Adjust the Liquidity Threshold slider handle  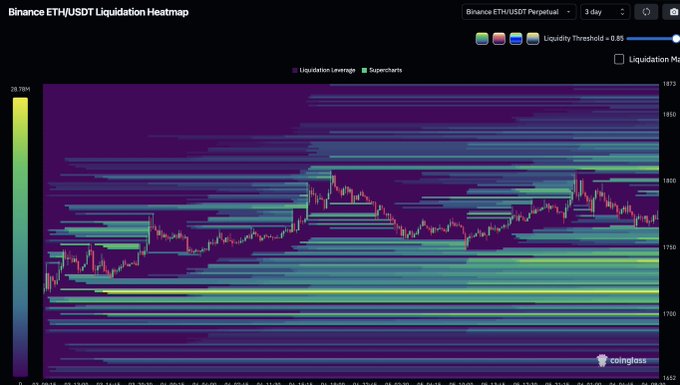pos(676,39)
